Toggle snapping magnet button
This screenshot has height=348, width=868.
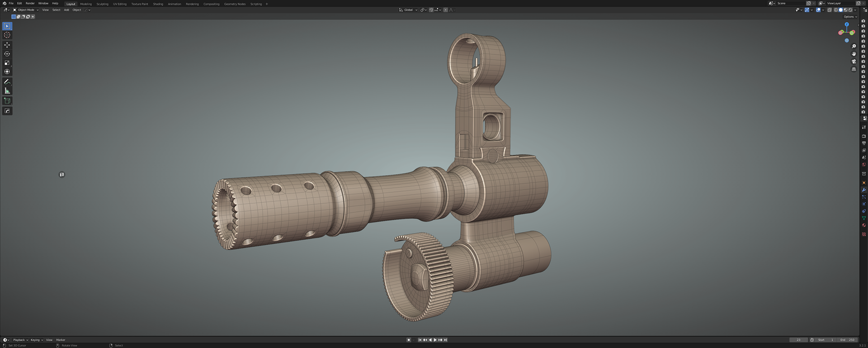431,10
